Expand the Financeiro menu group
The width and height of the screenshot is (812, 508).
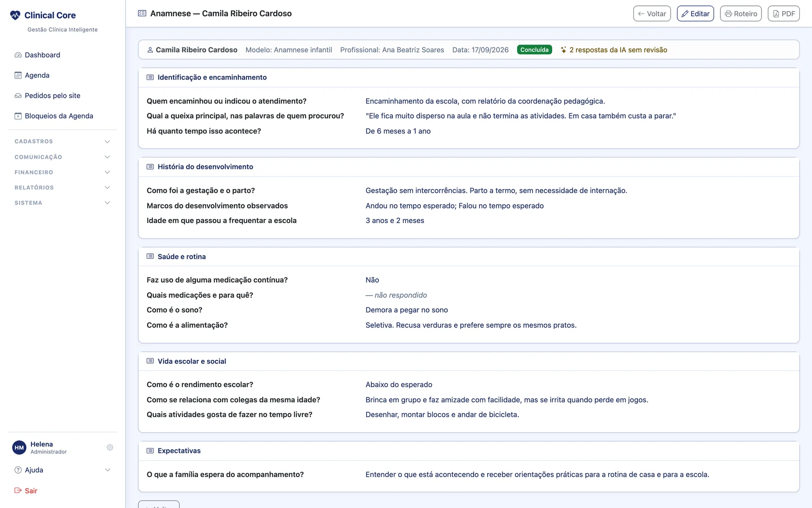click(x=63, y=172)
